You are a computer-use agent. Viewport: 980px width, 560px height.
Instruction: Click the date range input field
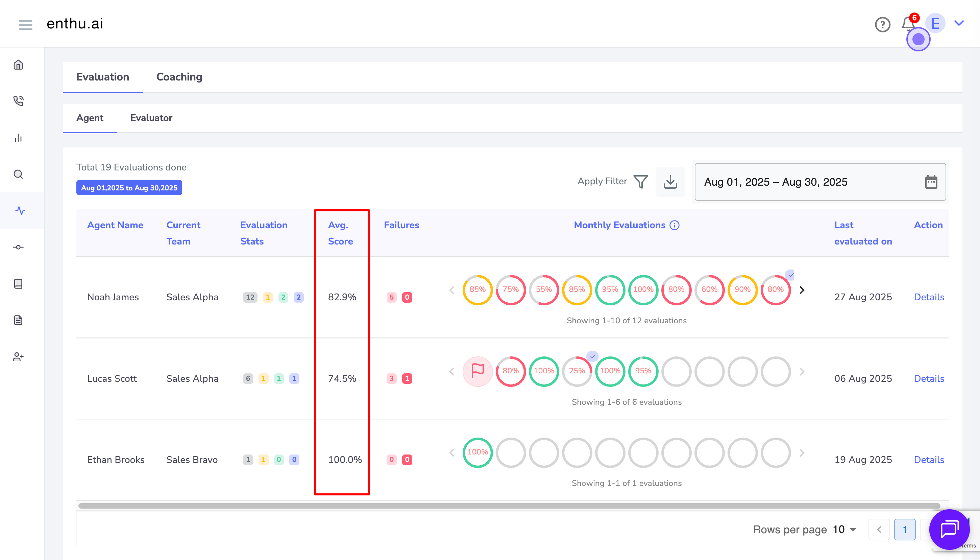[820, 182]
